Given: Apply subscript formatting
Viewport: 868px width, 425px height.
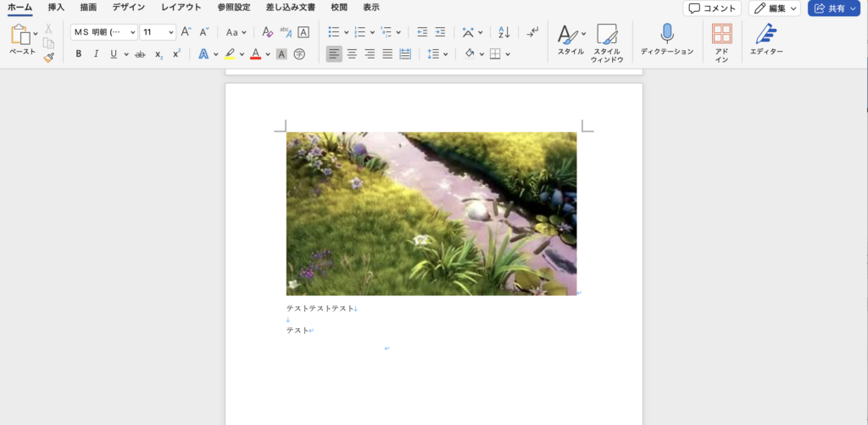Looking at the screenshot, I should click(x=159, y=53).
